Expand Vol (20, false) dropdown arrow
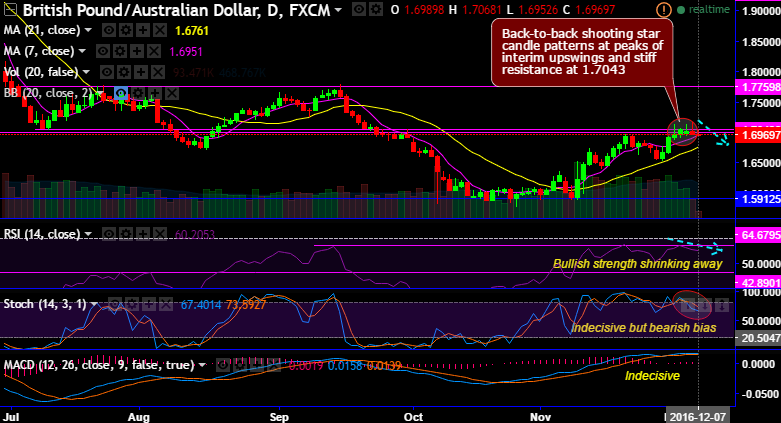The width and height of the screenshot is (781, 423). point(86,72)
